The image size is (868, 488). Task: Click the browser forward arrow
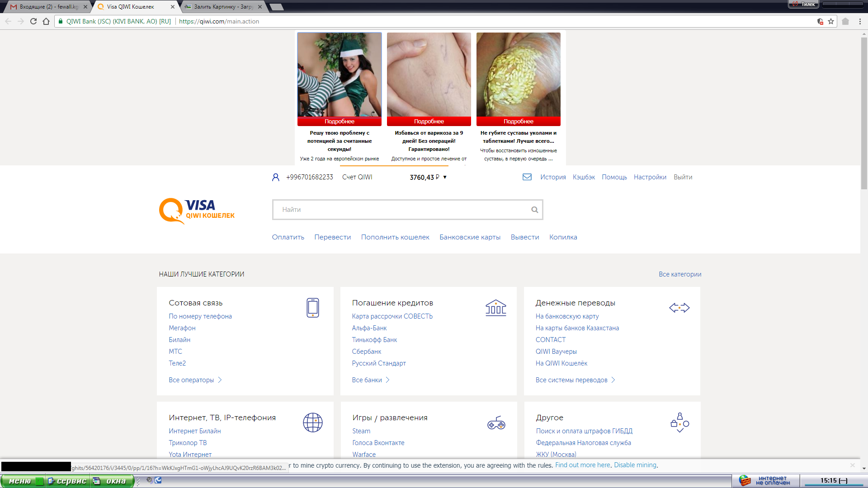pyautogui.click(x=21, y=21)
